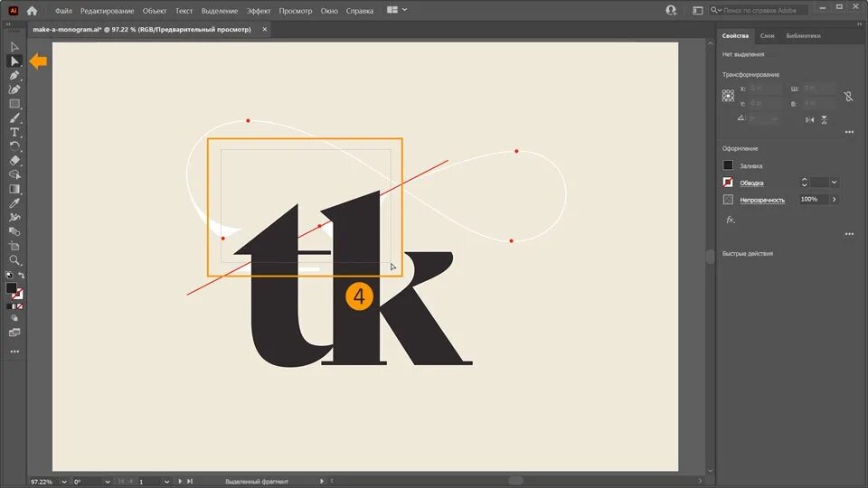Image resolution: width=868 pixels, height=488 pixels.
Task: Click the user account icon
Action: [671, 10]
